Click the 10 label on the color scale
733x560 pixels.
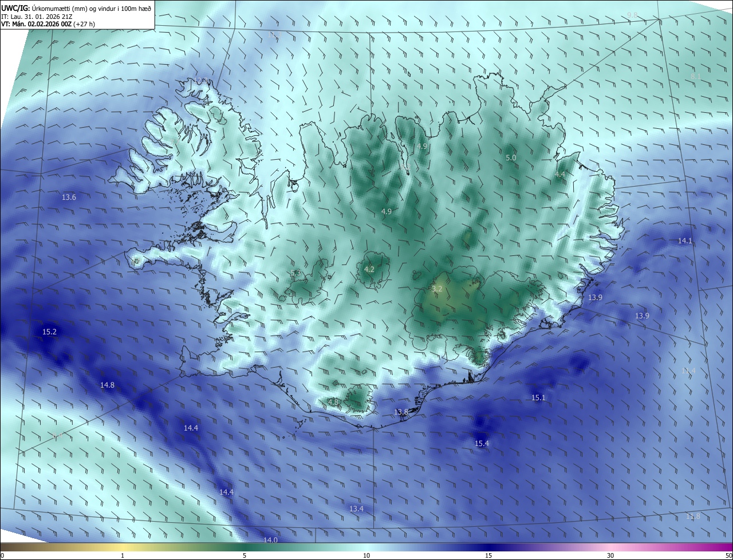[366, 555]
